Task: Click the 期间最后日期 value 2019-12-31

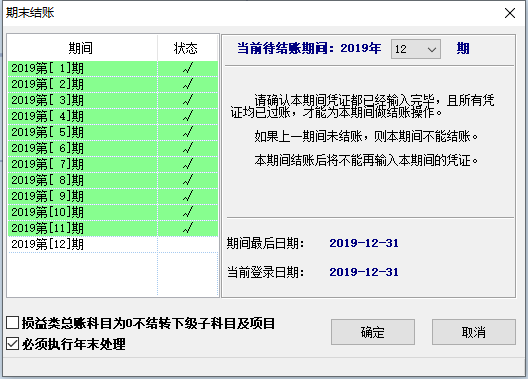Action: point(364,243)
